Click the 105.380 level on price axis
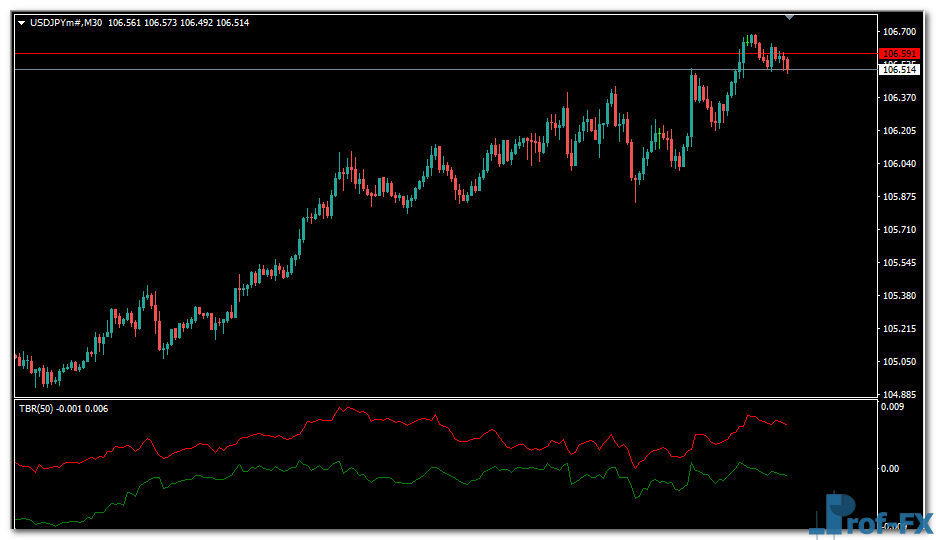936x540 pixels. pyautogui.click(x=898, y=296)
